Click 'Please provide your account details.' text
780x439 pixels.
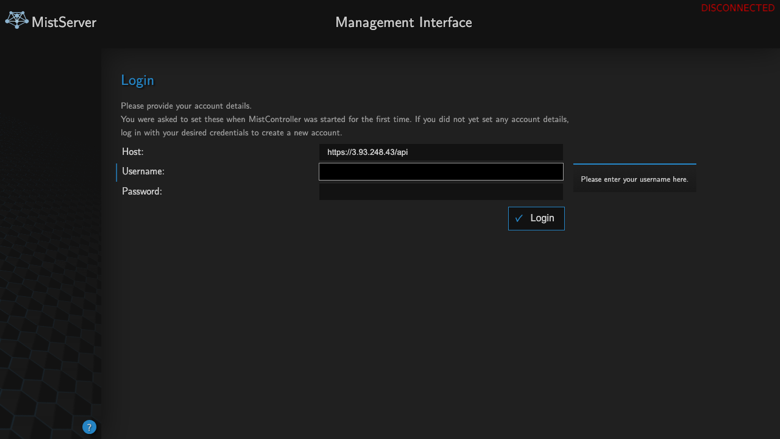[186, 106]
